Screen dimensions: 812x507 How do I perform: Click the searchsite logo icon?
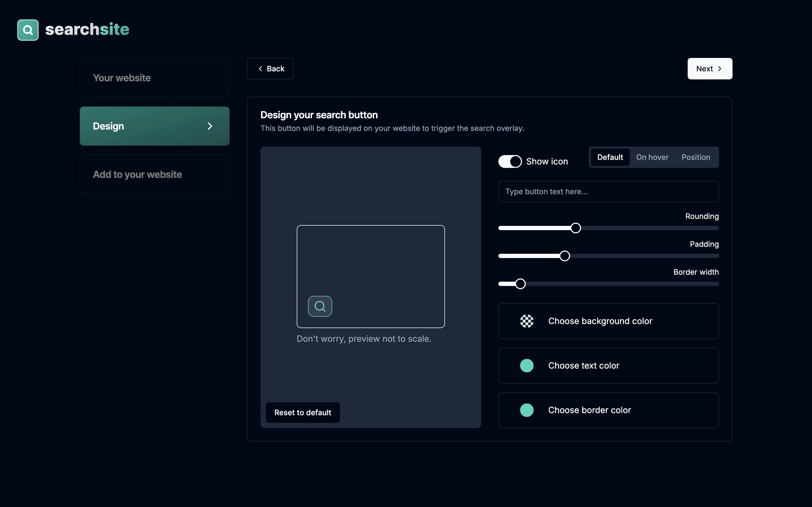[28, 30]
